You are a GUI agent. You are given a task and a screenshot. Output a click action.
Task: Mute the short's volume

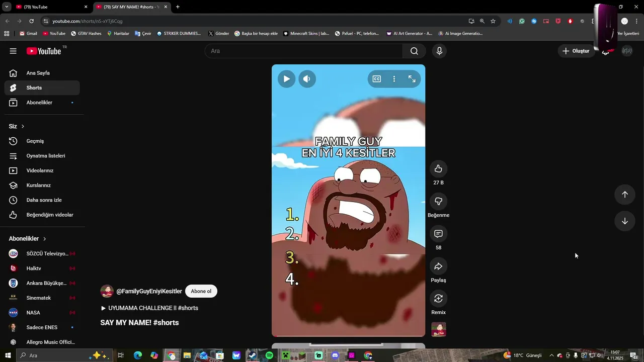click(307, 79)
